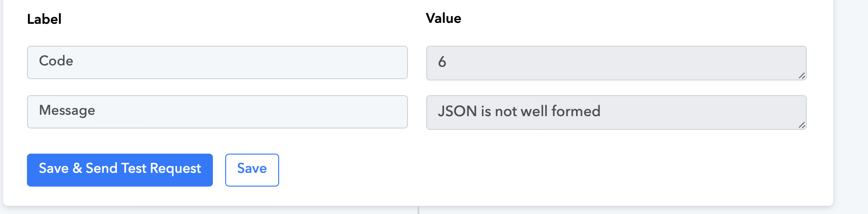Click the digit 6 in the Code value
Image resolution: width=868 pixels, height=214 pixels.
click(442, 62)
